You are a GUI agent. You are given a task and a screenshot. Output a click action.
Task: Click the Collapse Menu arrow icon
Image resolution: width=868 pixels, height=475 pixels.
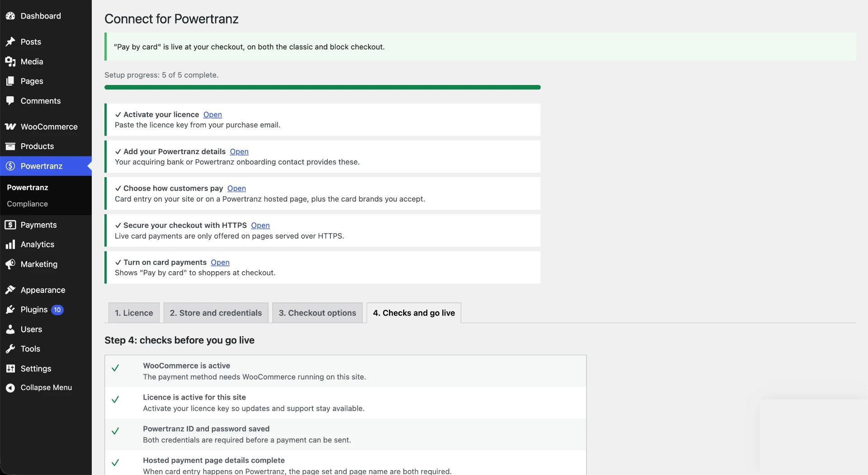(x=10, y=388)
